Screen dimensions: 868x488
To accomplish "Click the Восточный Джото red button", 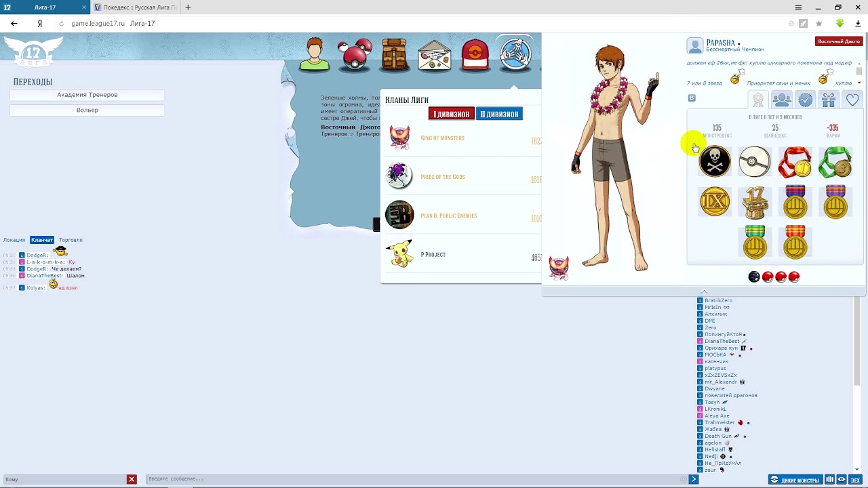I will pyautogui.click(x=839, y=41).
